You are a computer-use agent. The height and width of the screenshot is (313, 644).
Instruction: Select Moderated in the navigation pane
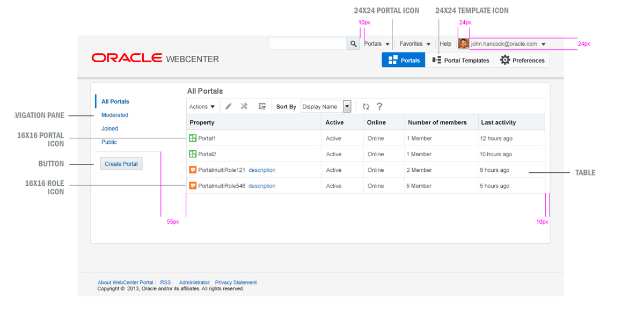point(115,115)
